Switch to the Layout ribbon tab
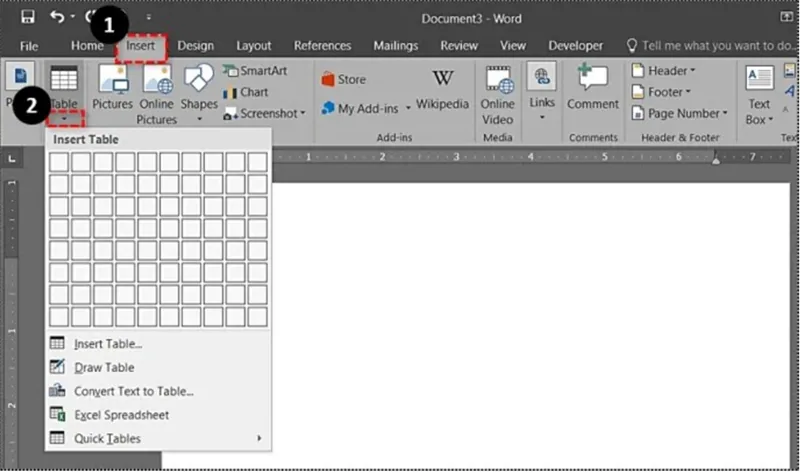Viewport: 800px width, 473px height. pos(254,46)
